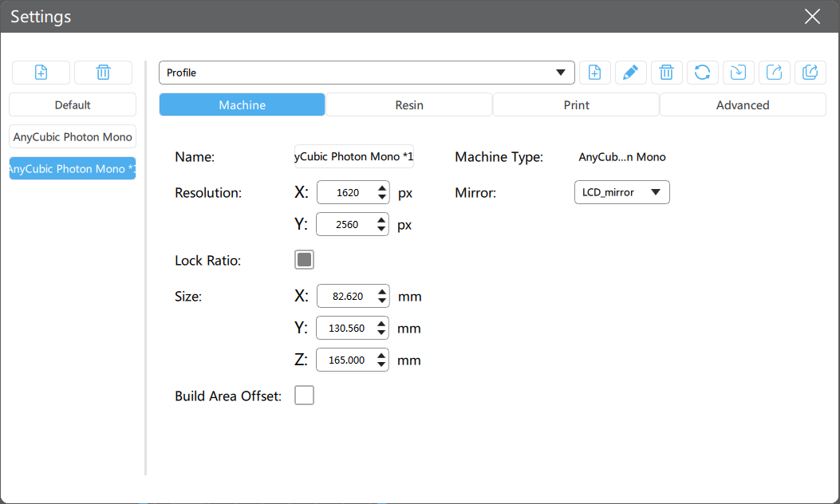The height and width of the screenshot is (504, 840).
Task: Enable the Lock Ratio checkbox
Action: [x=304, y=259]
